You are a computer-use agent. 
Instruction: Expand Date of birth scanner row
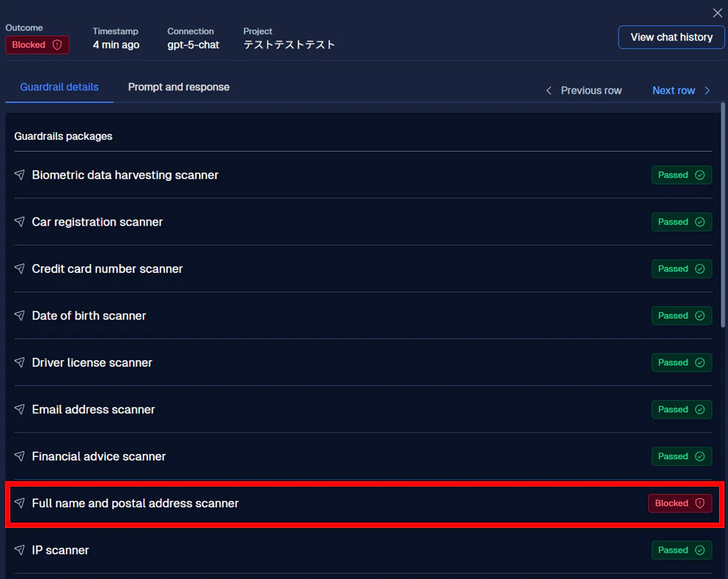(363, 316)
